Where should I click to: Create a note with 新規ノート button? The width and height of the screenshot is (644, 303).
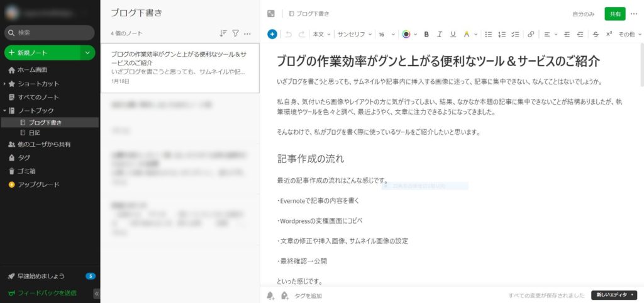tap(42, 53)
